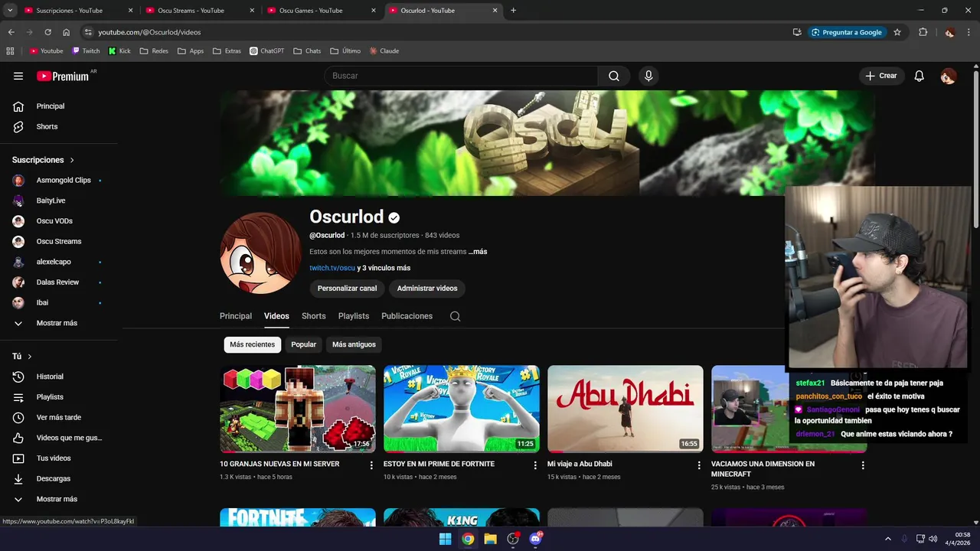This screenshot has width=980, height=551.
Task: Open the channel search magnifier icon
Action: pyautogui.click(x=455, y=316)
